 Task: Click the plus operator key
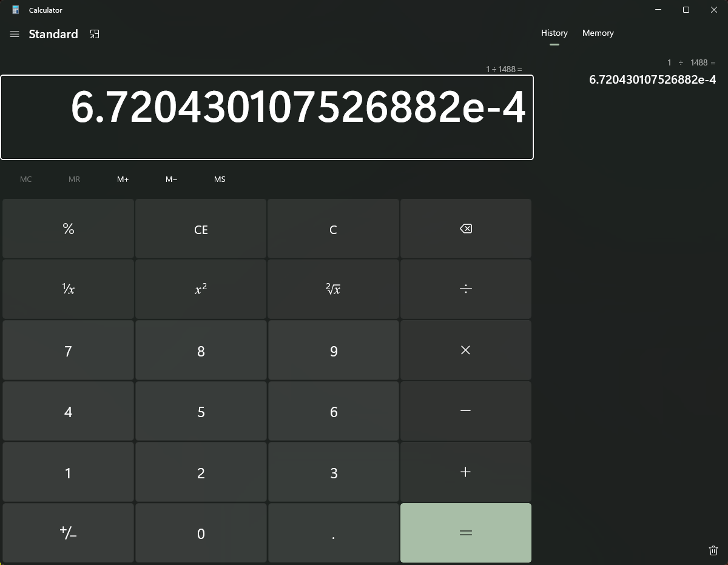(x=466, y=472)
